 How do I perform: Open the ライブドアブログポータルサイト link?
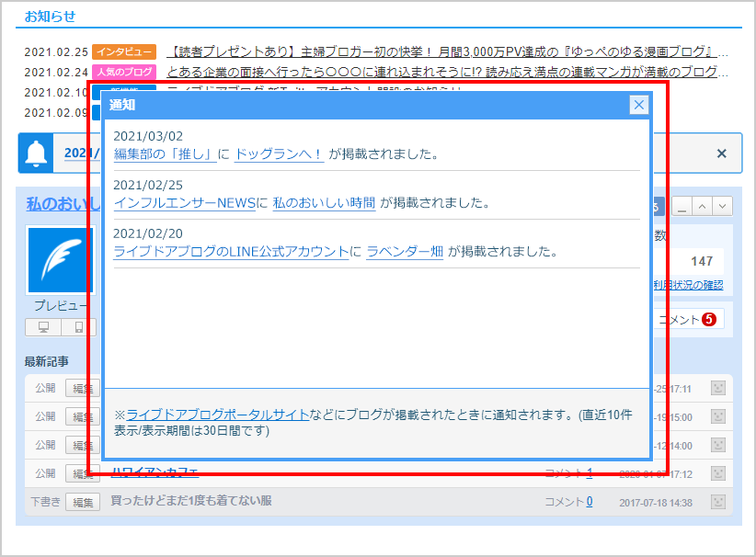pyautogui.click(x=217, y=415)
